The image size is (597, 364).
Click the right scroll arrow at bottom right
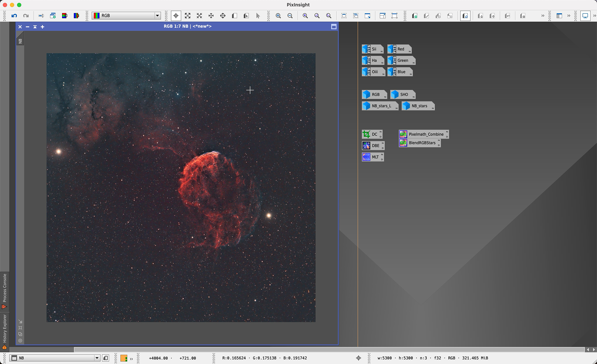(594, 349)
